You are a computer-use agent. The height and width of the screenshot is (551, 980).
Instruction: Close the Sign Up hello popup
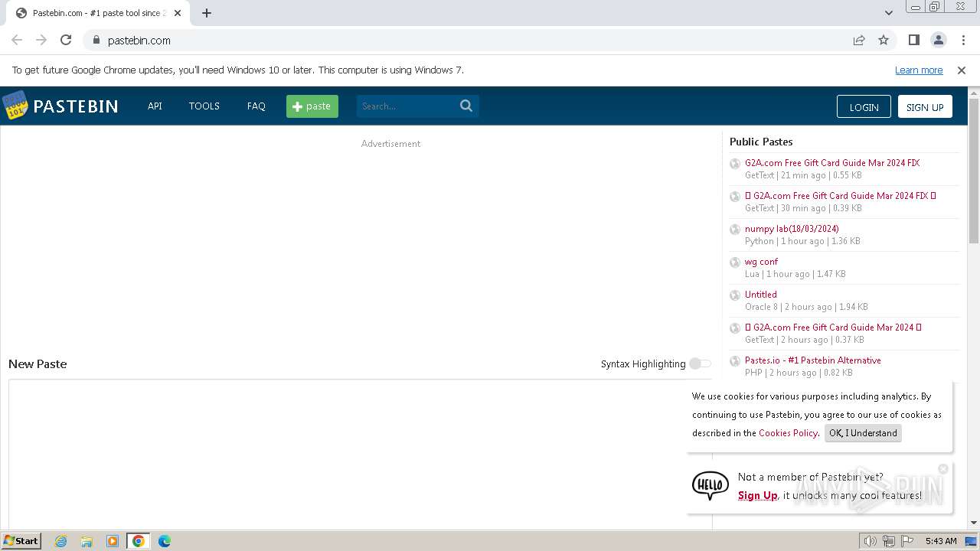point(943,468)
